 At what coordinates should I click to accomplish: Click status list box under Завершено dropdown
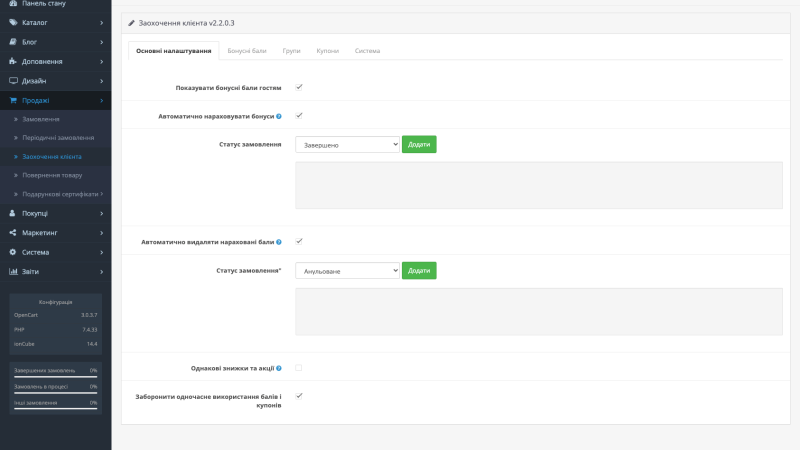click(x=539, y=185)
